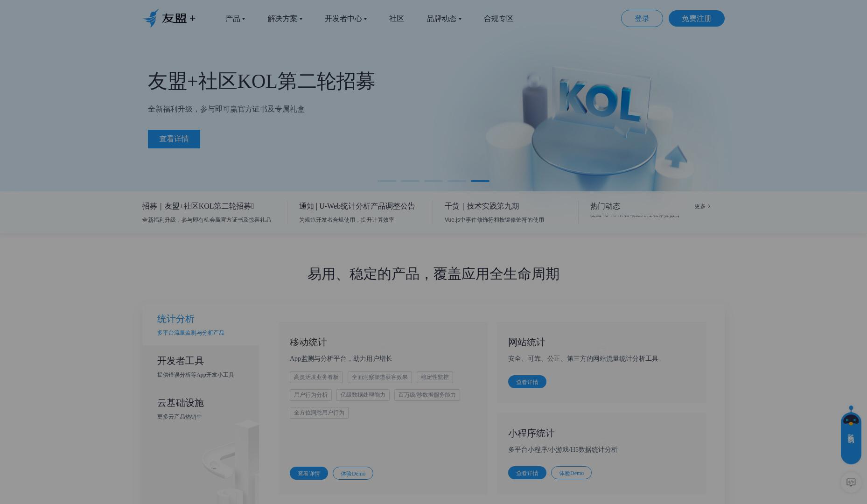Click the 免费注册 button
The height and width of the screenshot is (504, 867).
696,19
